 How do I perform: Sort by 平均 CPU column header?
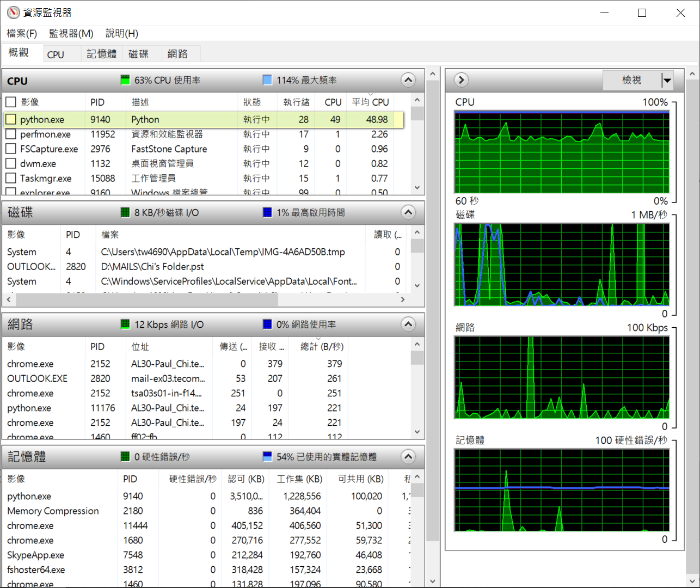(x=370, y=102)
